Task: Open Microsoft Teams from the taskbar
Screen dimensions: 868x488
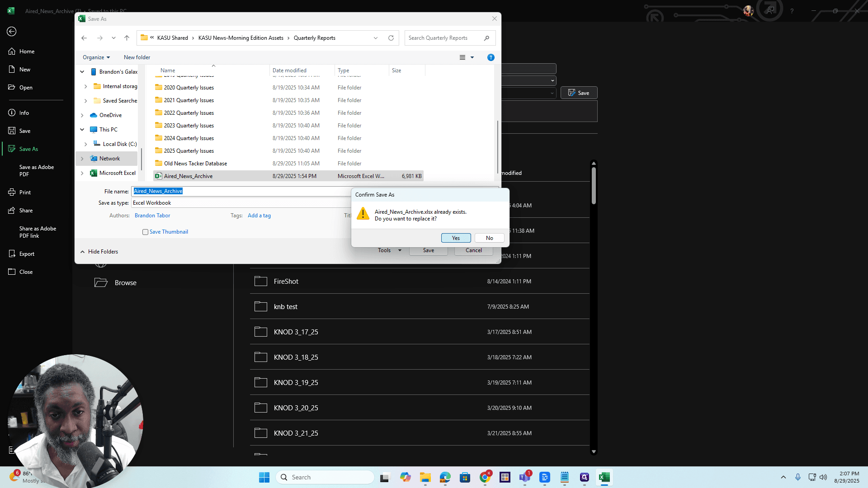Action: [524, 477]
